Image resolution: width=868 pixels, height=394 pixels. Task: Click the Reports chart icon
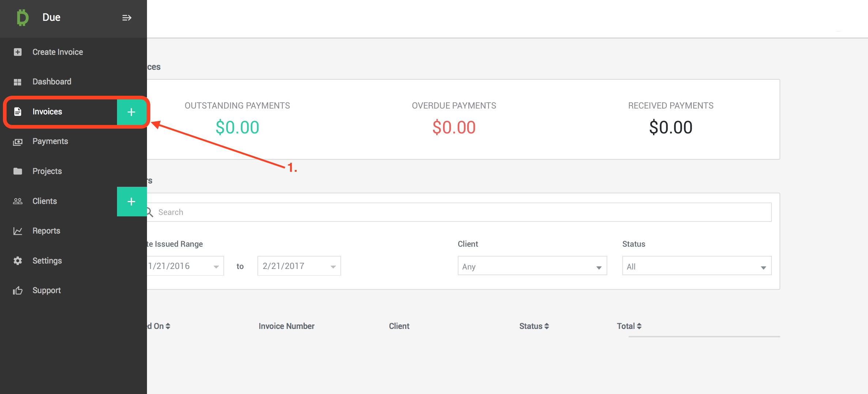click(18, 231)
